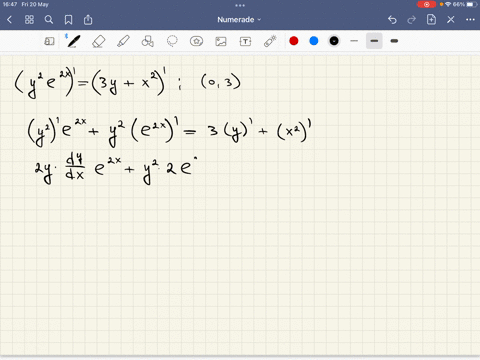
Task: Select the Laser pointer tool
Action: pyautogui.click(x=270, y=41)
